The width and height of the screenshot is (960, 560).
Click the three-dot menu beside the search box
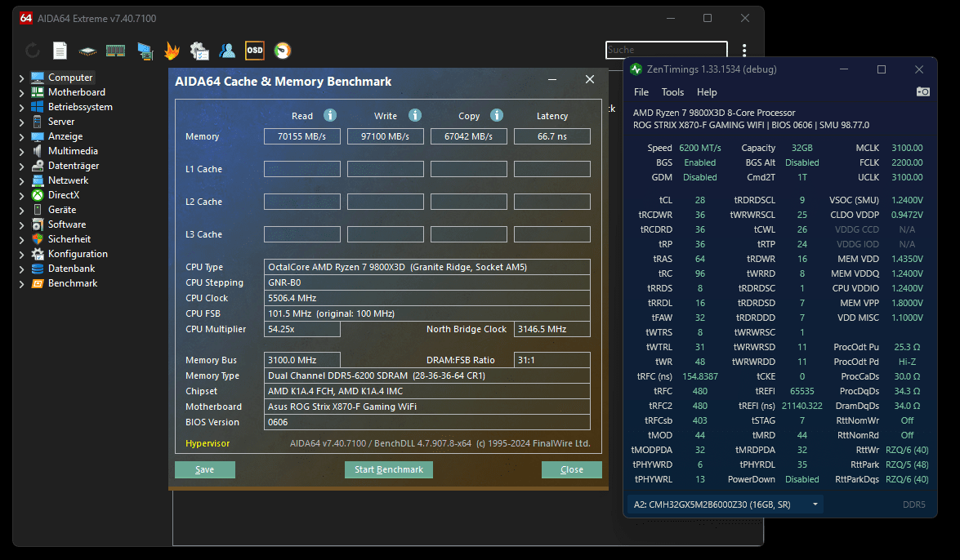(744, 50)
